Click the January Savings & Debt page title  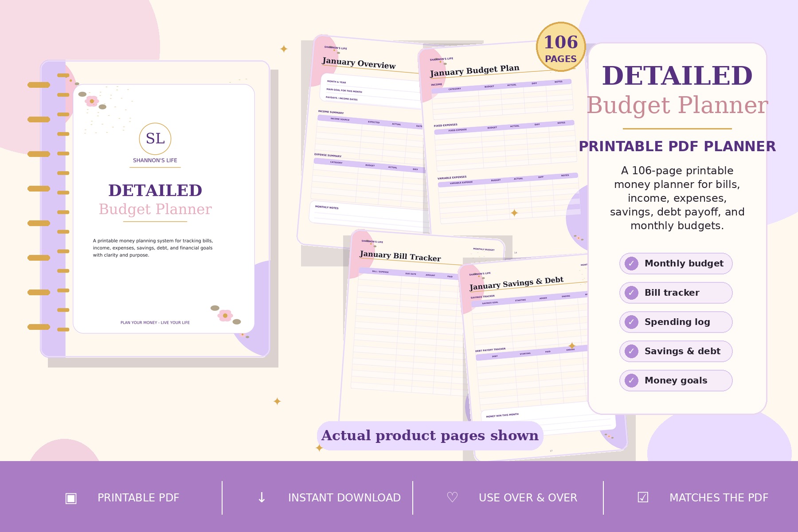pos(516,283)
